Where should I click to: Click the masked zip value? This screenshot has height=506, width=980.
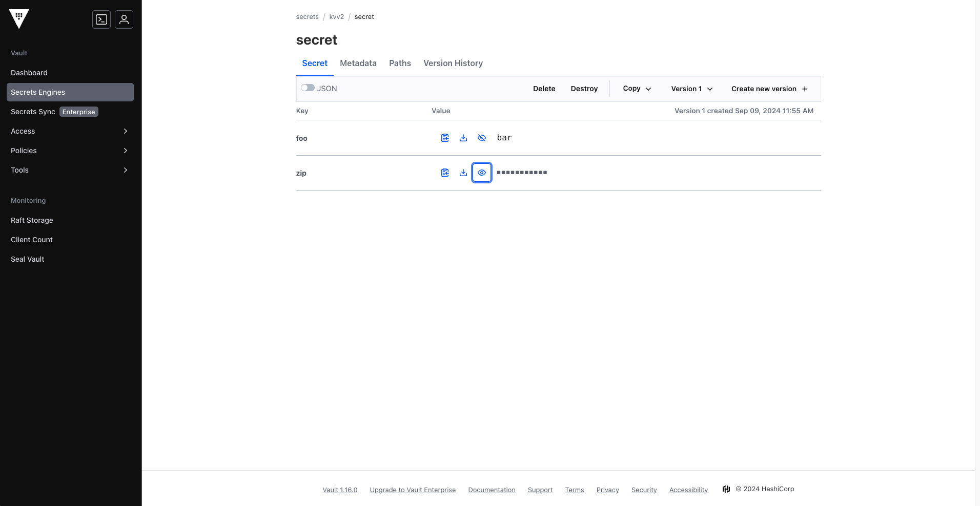[522, 173]
